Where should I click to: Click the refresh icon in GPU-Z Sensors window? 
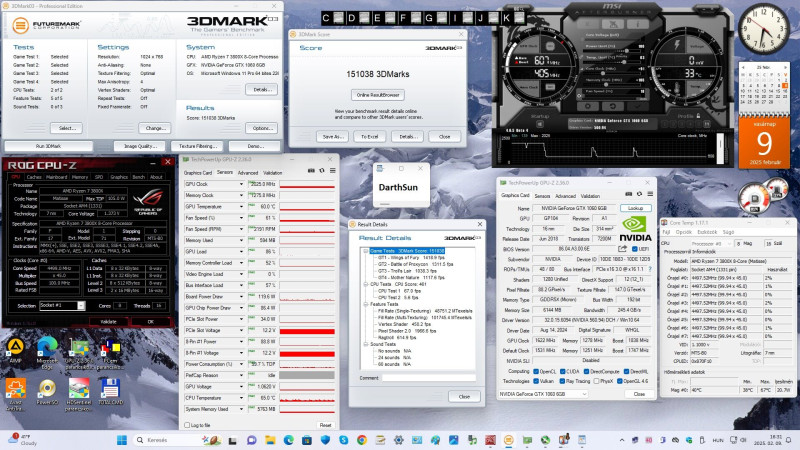[321, 171]
